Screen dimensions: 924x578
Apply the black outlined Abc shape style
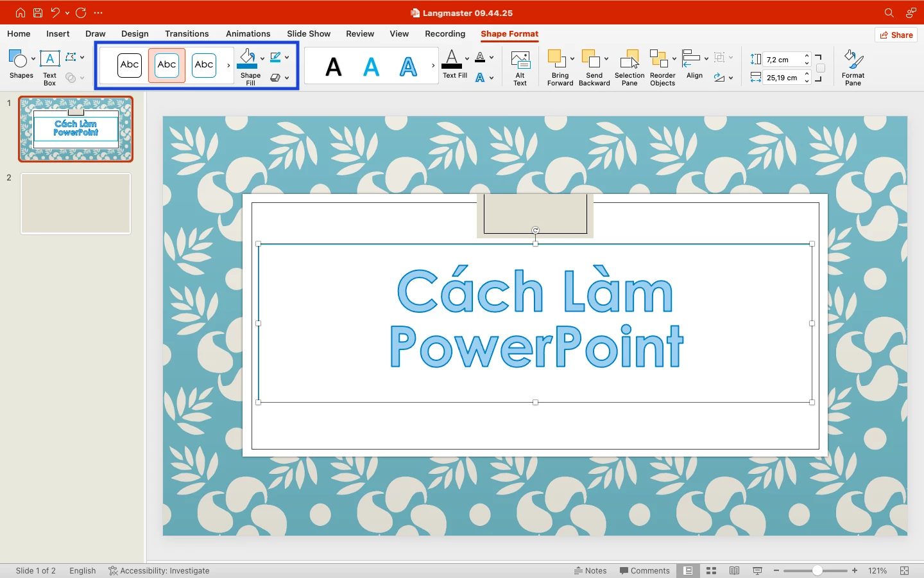(130, 65)
